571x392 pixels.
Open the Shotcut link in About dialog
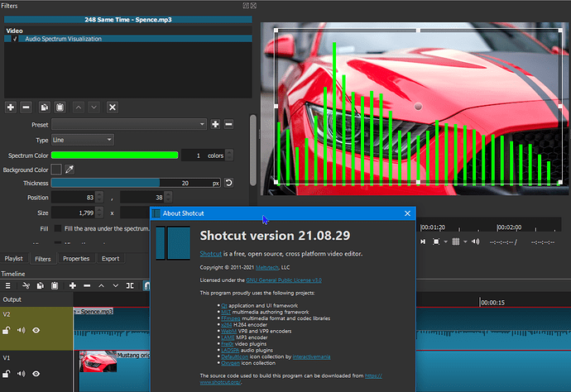pyautogui.click(x=210, y=254)
